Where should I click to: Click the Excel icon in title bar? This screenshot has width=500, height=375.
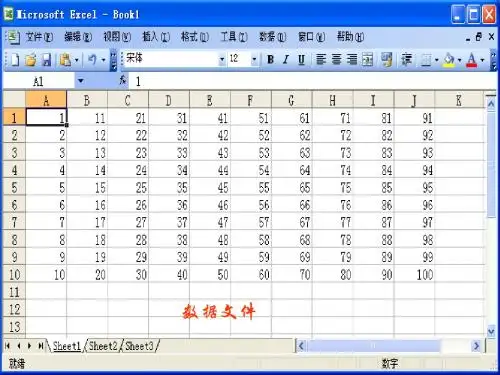click(x=8, y=14)
